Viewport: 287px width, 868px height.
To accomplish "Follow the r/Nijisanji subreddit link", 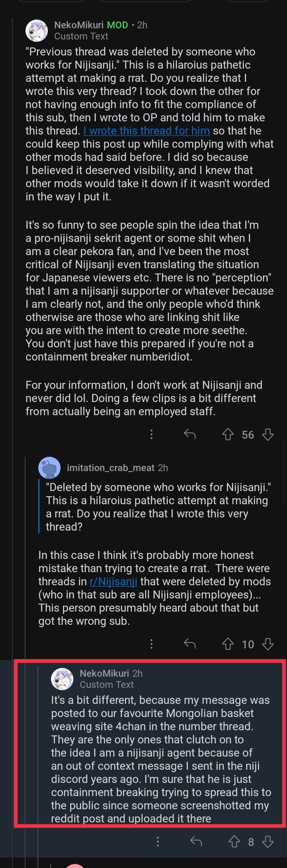I will (114, 582).
